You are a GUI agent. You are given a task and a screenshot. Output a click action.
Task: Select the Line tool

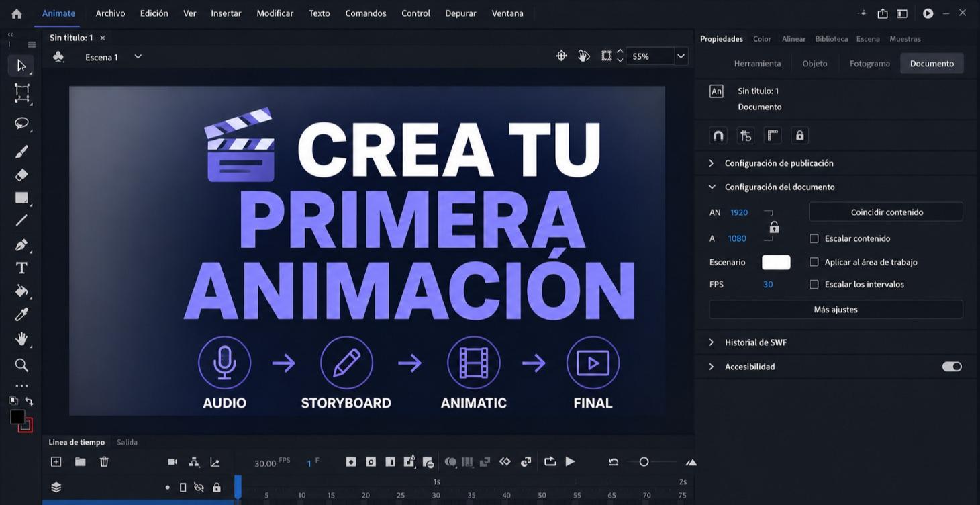click(x=21, y=220)
